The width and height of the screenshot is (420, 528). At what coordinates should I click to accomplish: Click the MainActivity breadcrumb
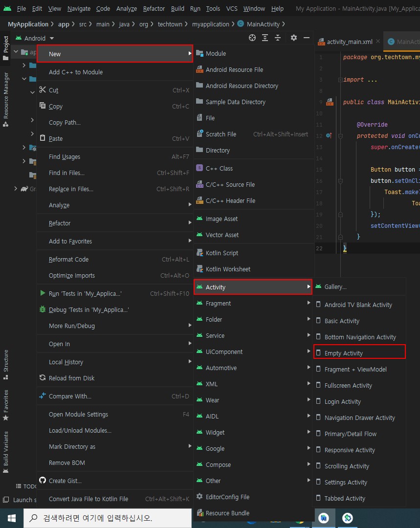263,24
